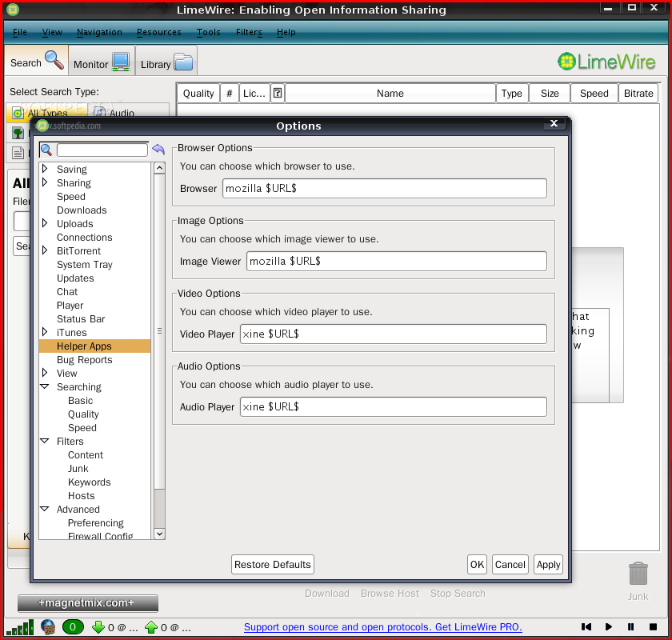Click the previous track playback button
The height and width of the screenshot is (640, 672).
click(x=586, y=626)
